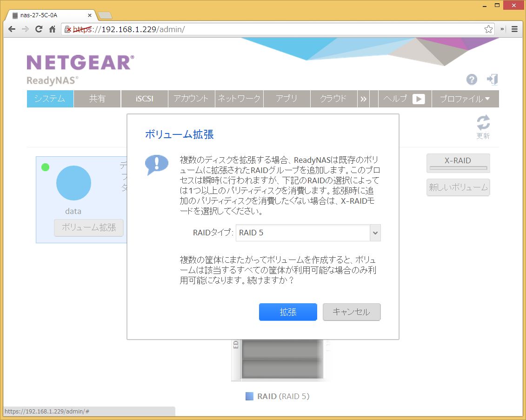Click the refresh arrows icon
The height and width of the screenshot is (420, 526).
click(x=483, y=123)
